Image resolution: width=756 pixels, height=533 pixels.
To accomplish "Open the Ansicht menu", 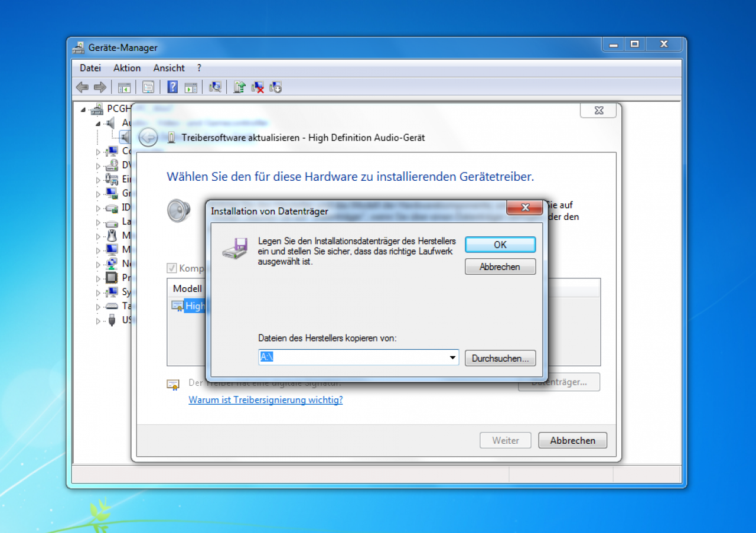I will (169, 68).
